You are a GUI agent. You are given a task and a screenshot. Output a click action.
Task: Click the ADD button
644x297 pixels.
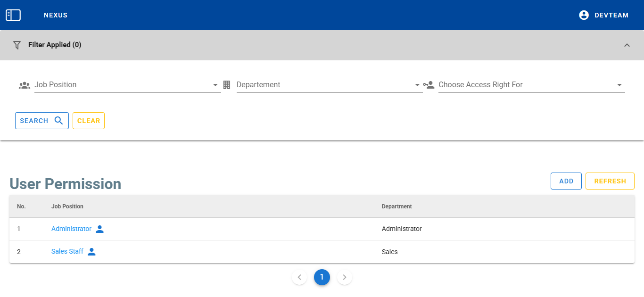[566, 181]
